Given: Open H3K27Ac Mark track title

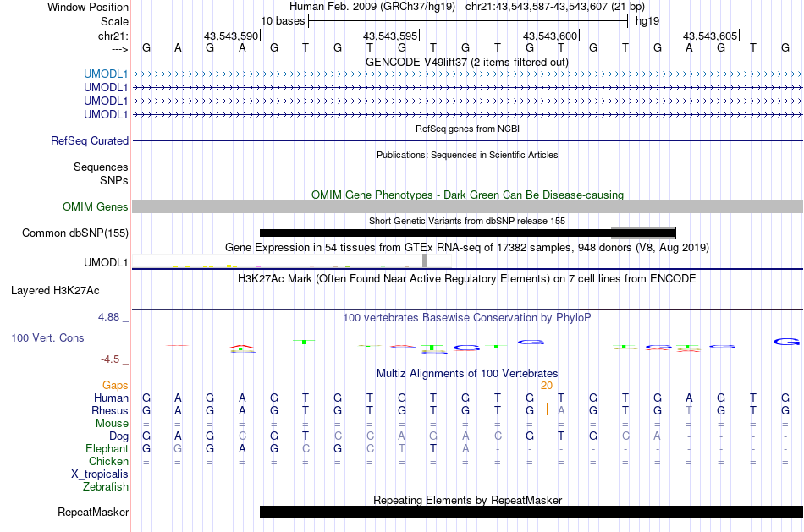Looking at the screenshot, I should (x=467, y=279).
